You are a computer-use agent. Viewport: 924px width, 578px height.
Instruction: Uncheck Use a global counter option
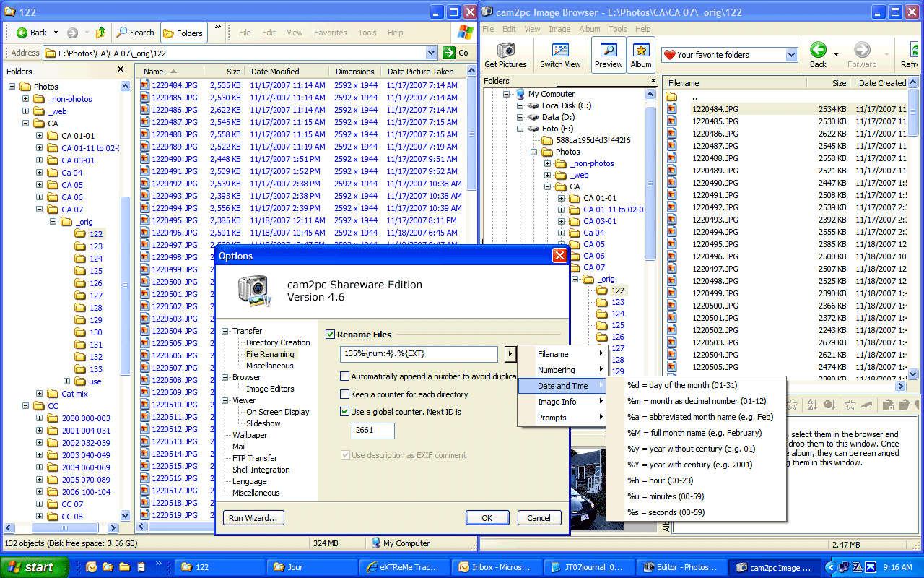pyautogui.click(x=345, y=412)
